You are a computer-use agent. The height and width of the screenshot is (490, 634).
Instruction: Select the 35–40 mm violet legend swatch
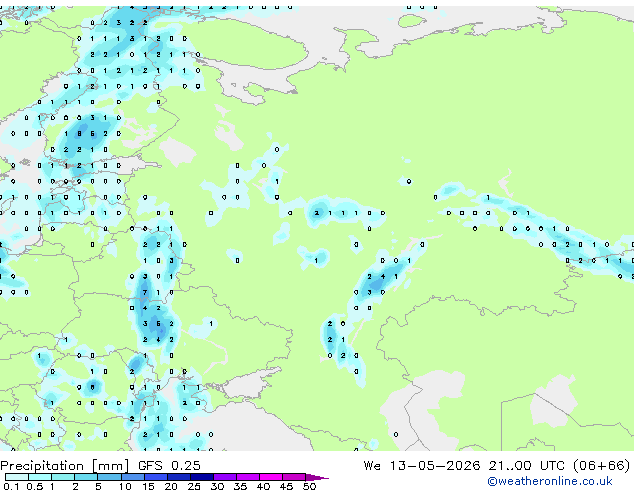(247, 477)
